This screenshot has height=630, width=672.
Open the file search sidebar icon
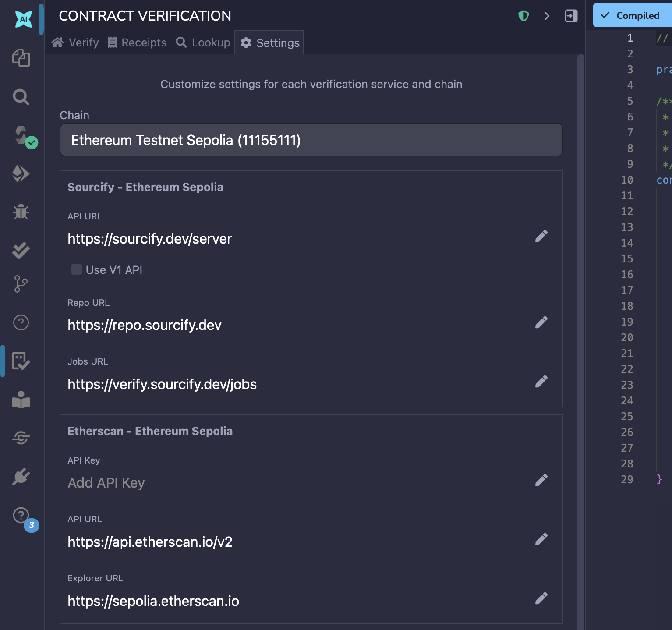(x=21, y=97)
